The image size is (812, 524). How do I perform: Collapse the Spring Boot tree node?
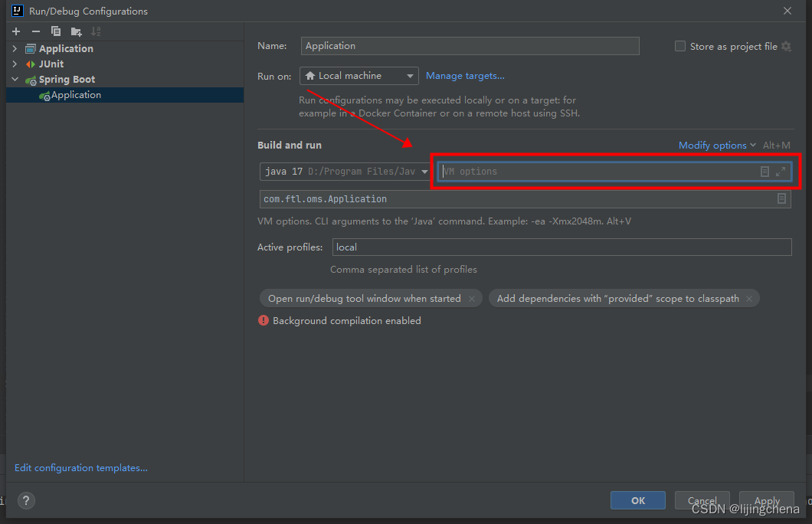[14, 79]
